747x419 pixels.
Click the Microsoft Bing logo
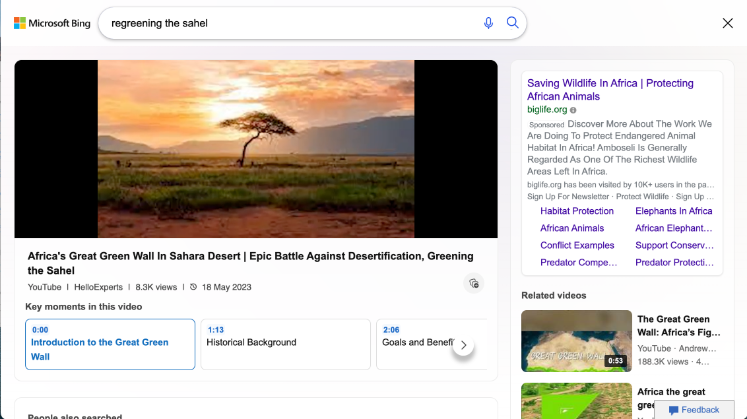click(51, 23)
